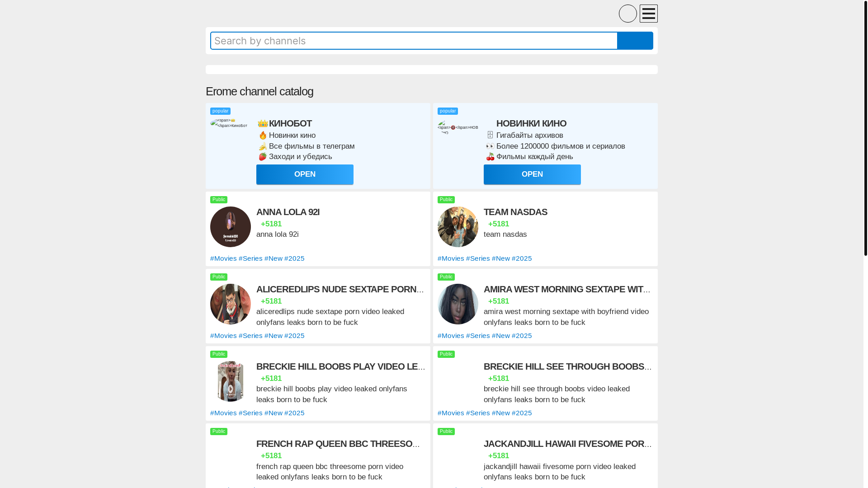Image resolution: width=868 pixels, height=488 pixels.
Task: Open TEAM NASDAS channel title
Action: (515, 212)
